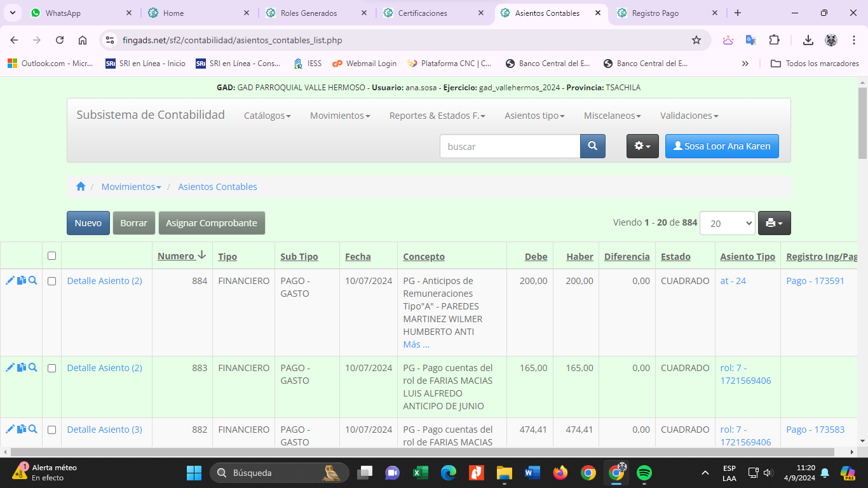Open the printer export dropdown
This screenshot has width=868, height=488.
click(x=774, y=223)
